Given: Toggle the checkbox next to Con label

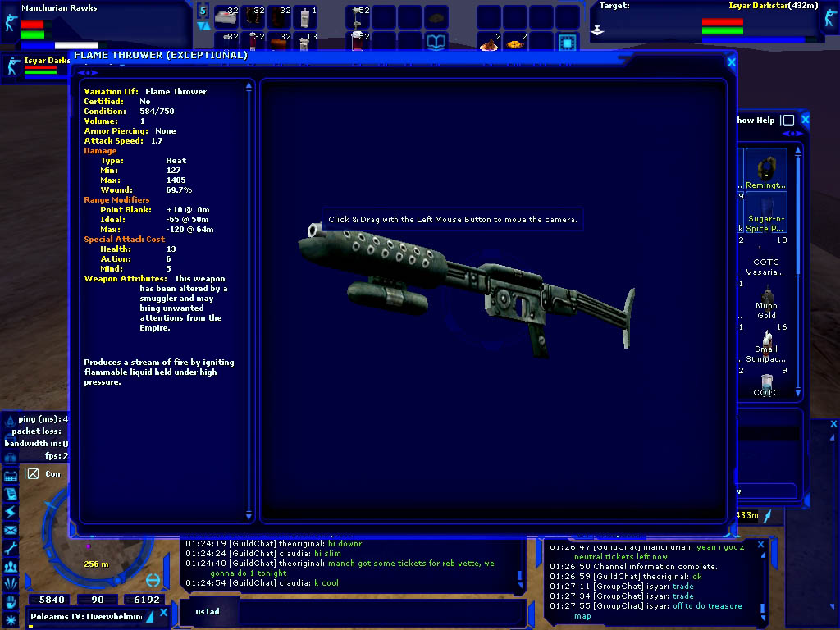Looking at the screenshot, I should click(x=32, y=473).
